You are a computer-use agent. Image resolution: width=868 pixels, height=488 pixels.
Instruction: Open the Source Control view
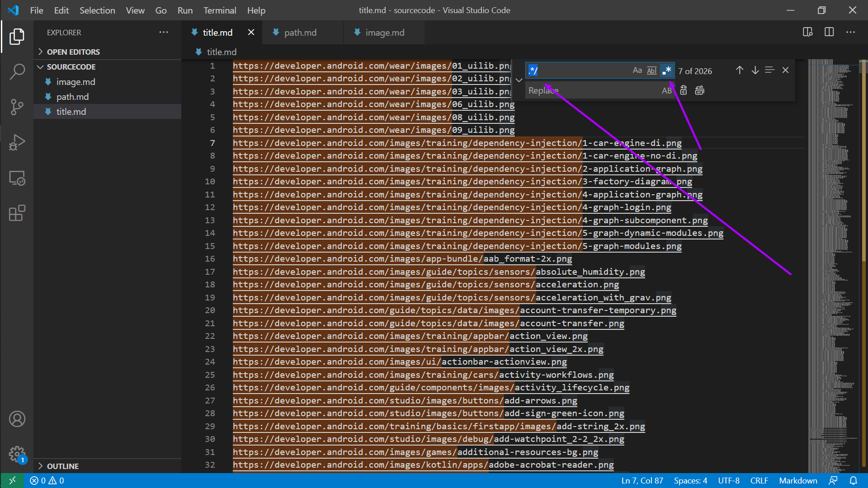coord(17,107)
